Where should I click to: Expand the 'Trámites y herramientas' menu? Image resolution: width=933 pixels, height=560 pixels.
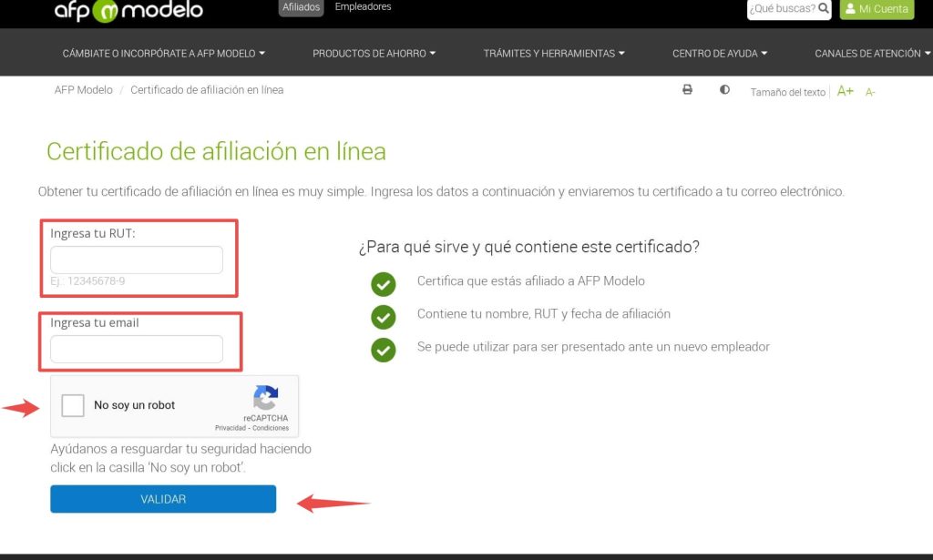[554, 54]
